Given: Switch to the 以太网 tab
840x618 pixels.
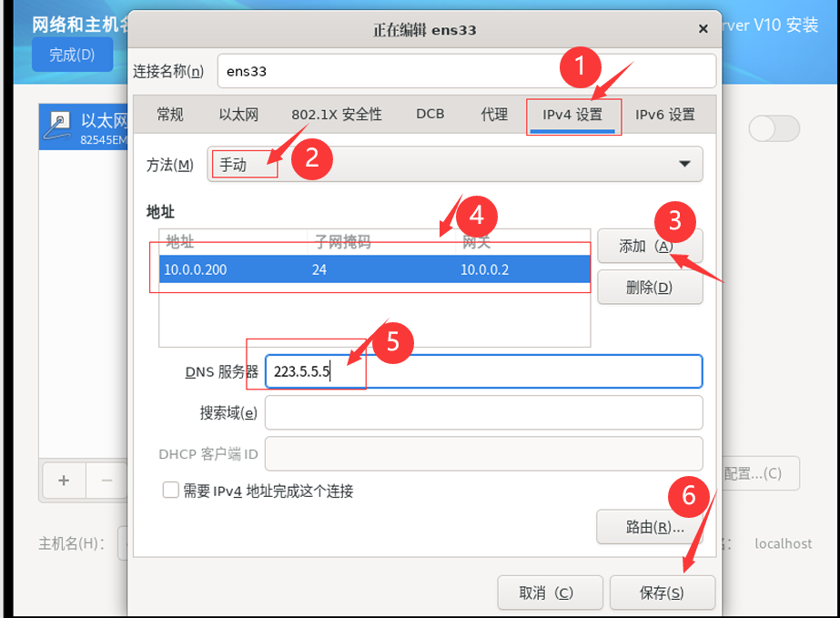Looking at the screenshot, I should point(238,114).
